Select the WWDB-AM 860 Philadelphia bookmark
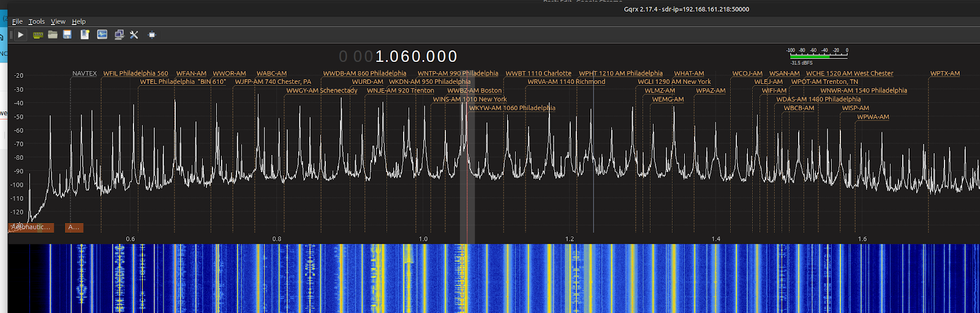The image size is (980, 313). pos(364,74)
